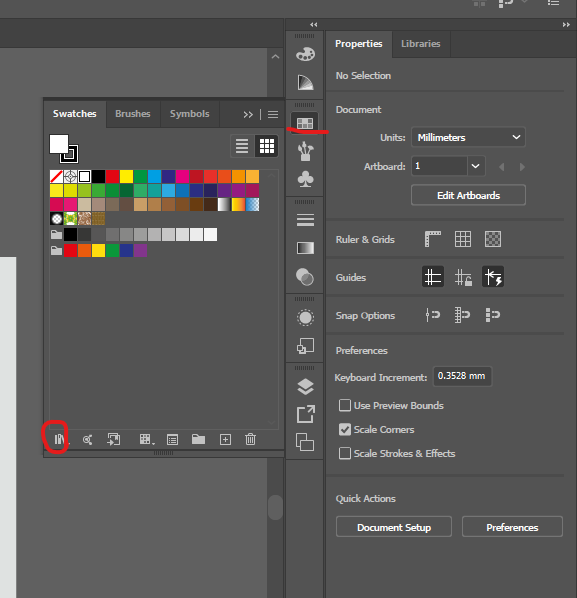Open the Color panel palette icon
The image size is (577, 598).
[305, 54]
